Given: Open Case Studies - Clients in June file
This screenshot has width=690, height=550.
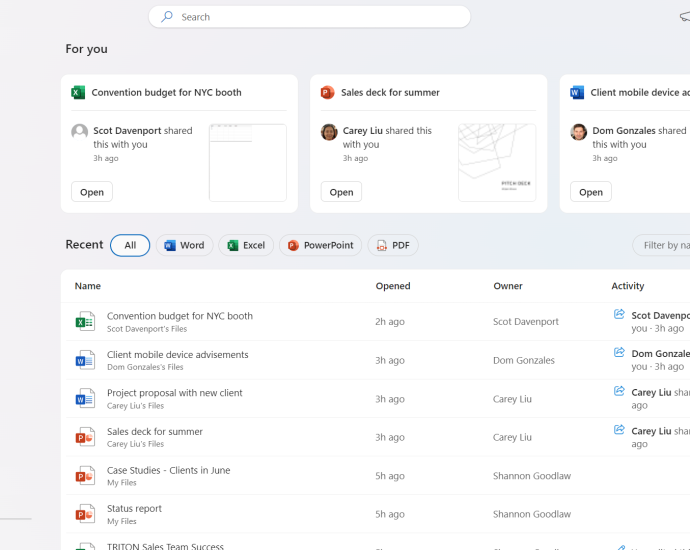Looking at the screenshot, I should pyautogui.click(x=169, y=470).
